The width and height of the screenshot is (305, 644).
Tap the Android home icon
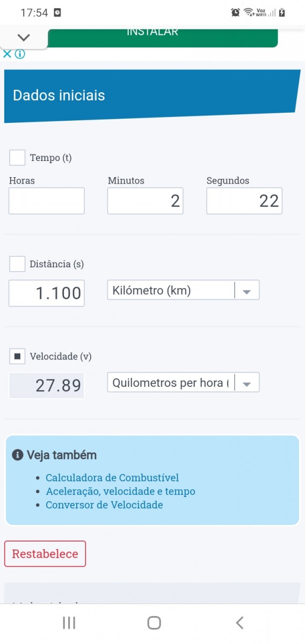[154, 623]
